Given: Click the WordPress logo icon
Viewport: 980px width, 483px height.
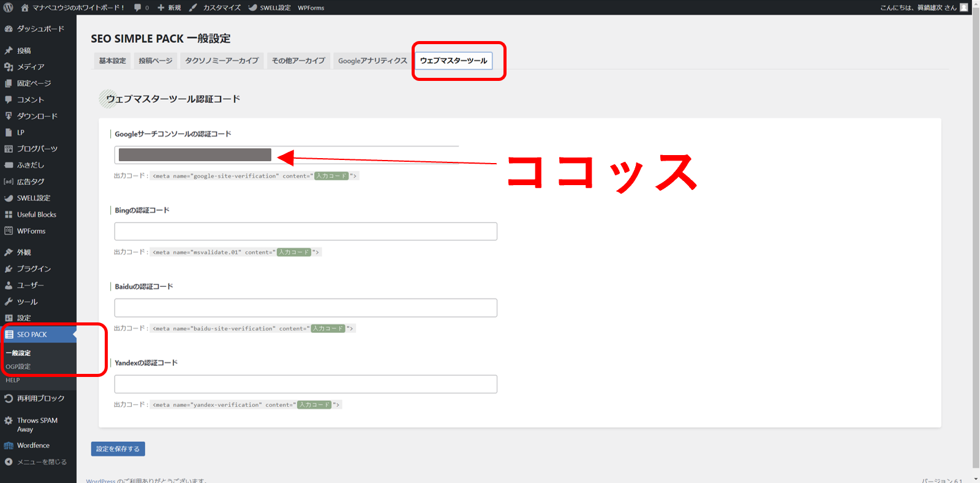Looking at the screenshot, I should pyautogui.click(x=8, y=7).
